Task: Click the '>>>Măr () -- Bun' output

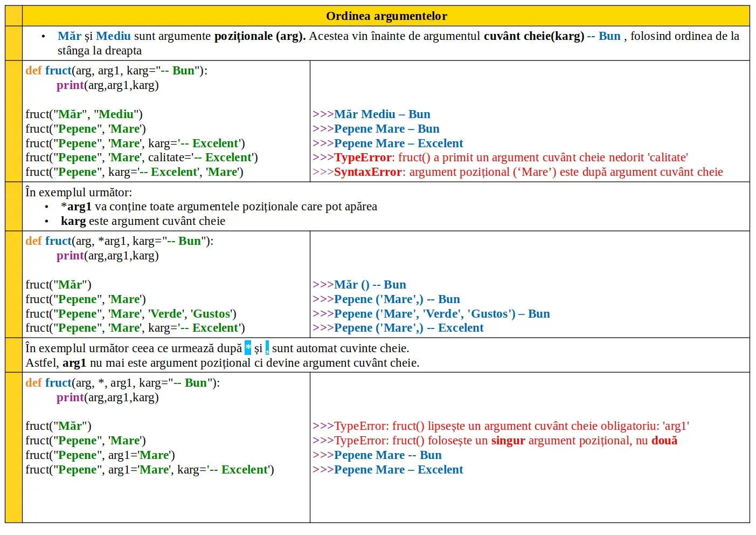Action: [359, 285]
